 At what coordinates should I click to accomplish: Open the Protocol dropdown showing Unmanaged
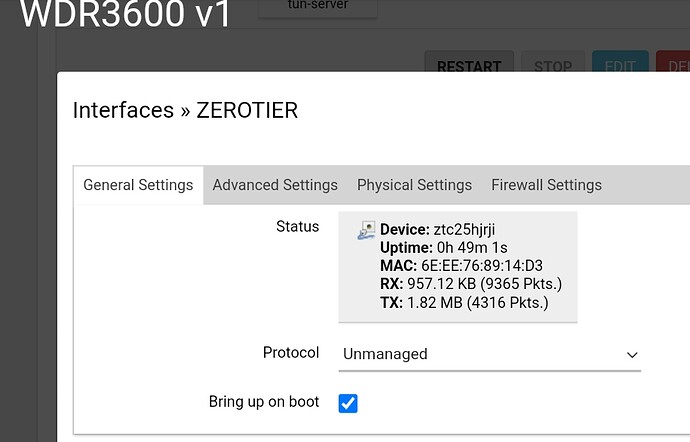[489, 354]
